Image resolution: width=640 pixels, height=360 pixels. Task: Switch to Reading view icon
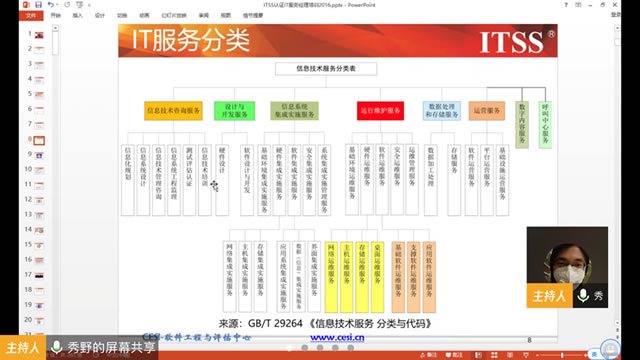(x=510, y=355)
